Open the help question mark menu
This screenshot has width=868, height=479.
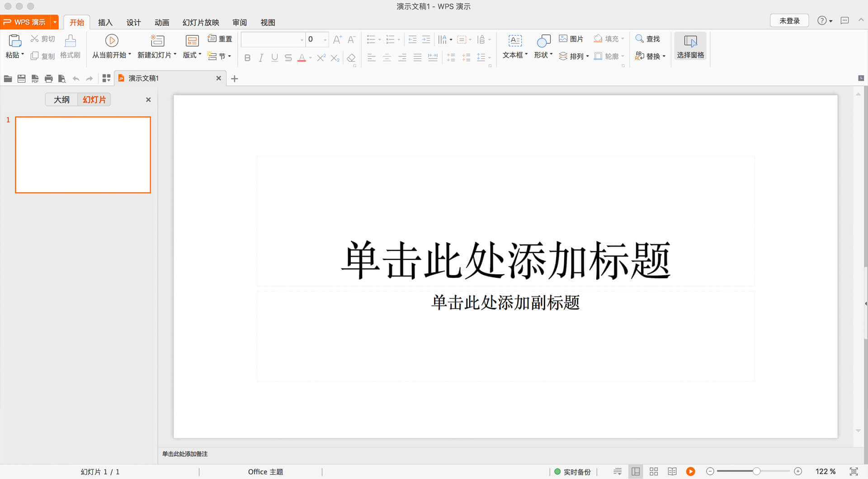coord(825,21)
